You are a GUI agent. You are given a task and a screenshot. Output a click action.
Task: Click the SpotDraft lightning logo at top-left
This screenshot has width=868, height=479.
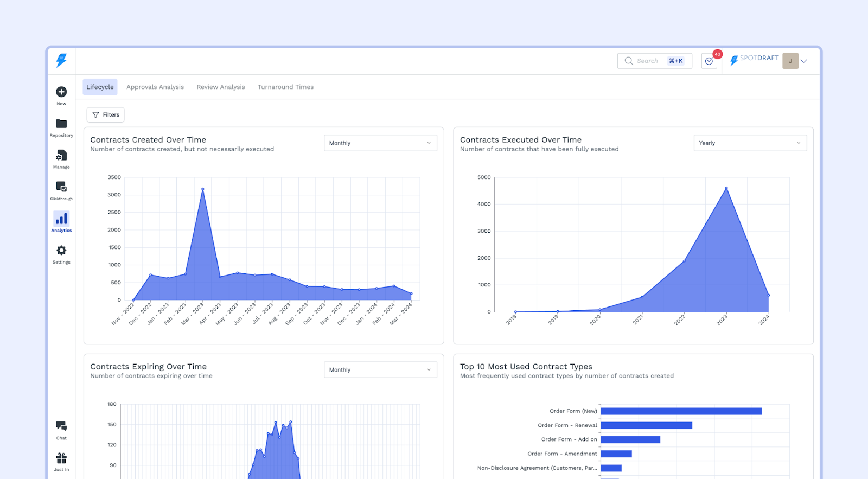coord(61,60)
